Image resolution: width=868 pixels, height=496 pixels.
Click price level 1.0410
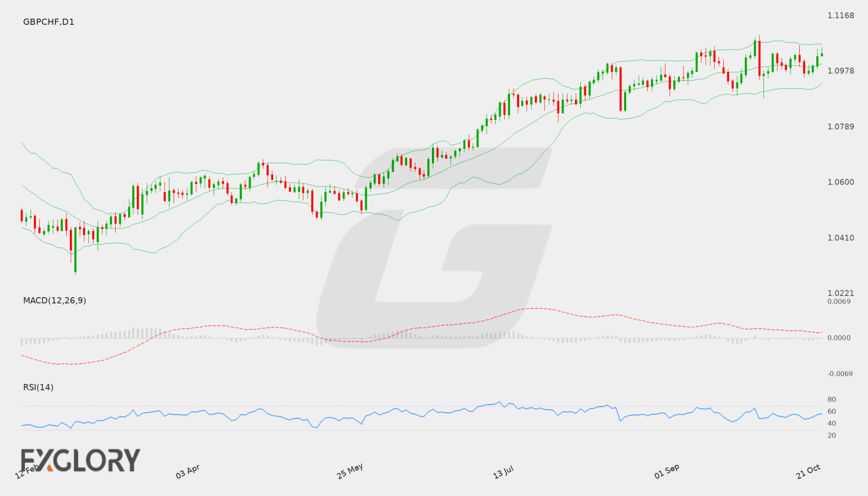(x=841, y=238)
